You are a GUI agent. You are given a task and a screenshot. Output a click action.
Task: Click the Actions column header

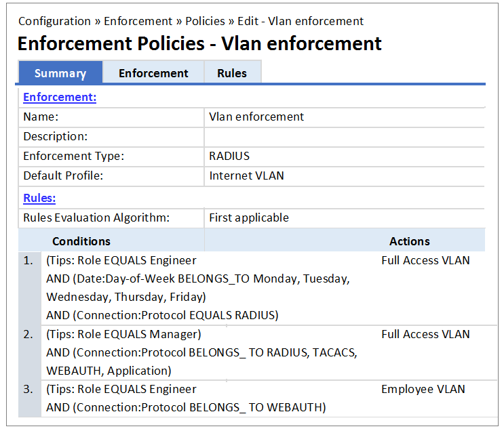[409, 241]
